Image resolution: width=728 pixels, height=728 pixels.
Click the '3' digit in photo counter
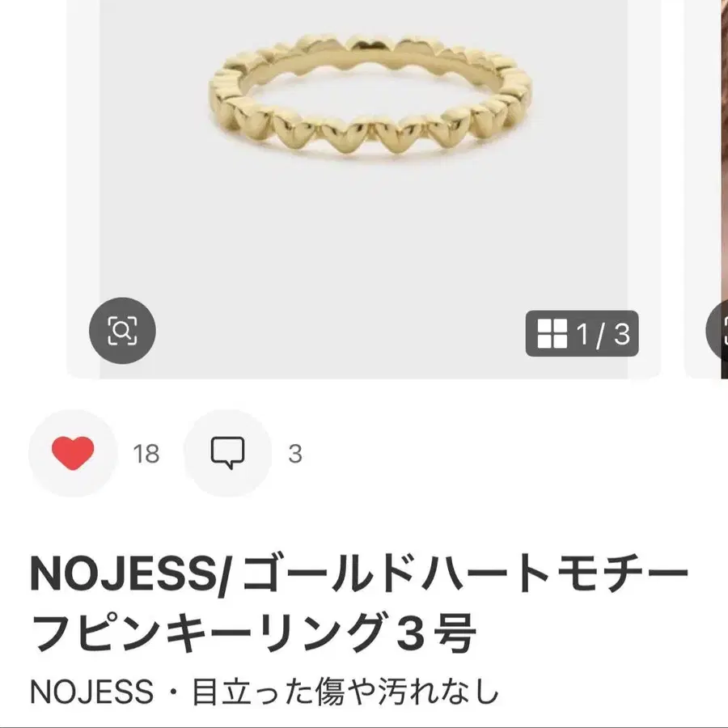point(622,334)
